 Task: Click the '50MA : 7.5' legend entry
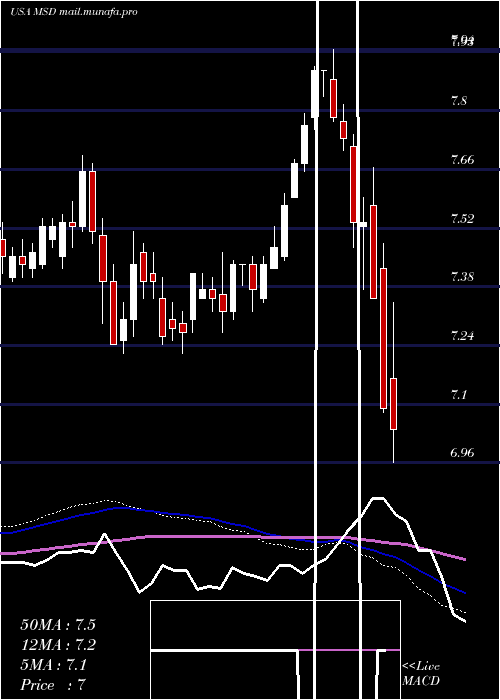click(58, 625)
